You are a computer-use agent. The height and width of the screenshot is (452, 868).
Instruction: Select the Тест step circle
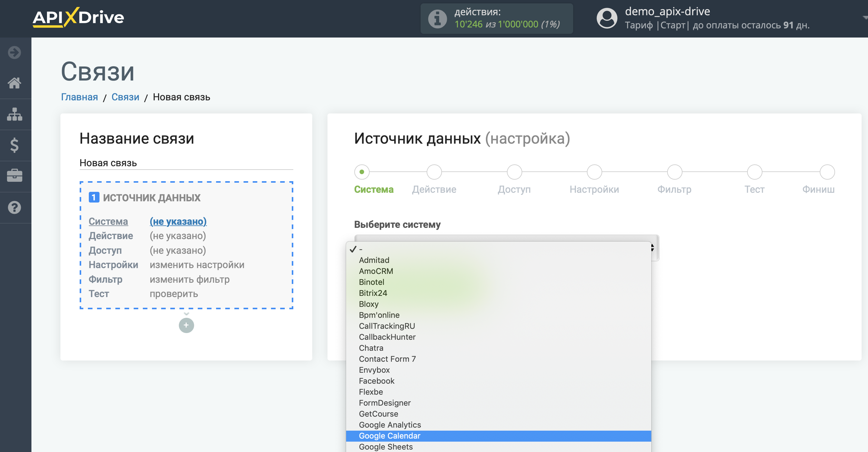coord(754,172)
